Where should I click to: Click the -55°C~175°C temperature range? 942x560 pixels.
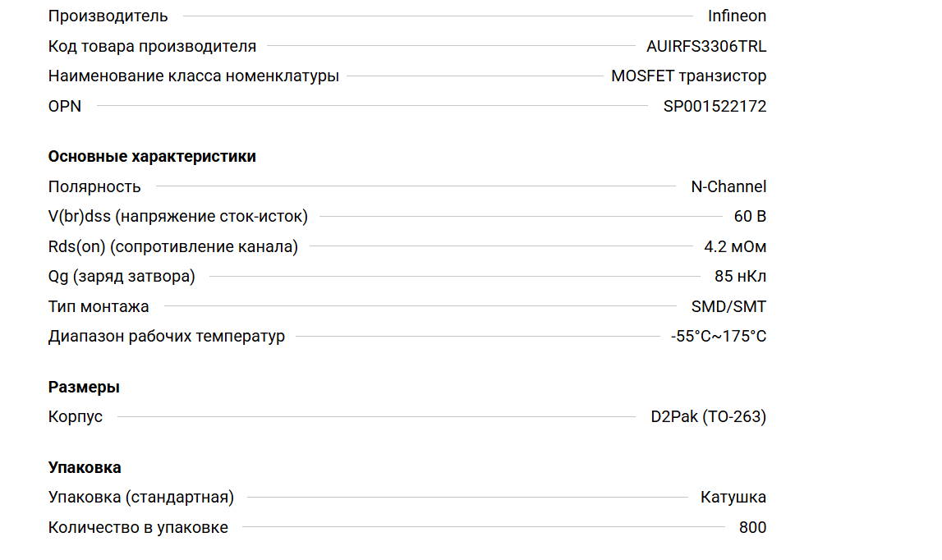(719, 336)
